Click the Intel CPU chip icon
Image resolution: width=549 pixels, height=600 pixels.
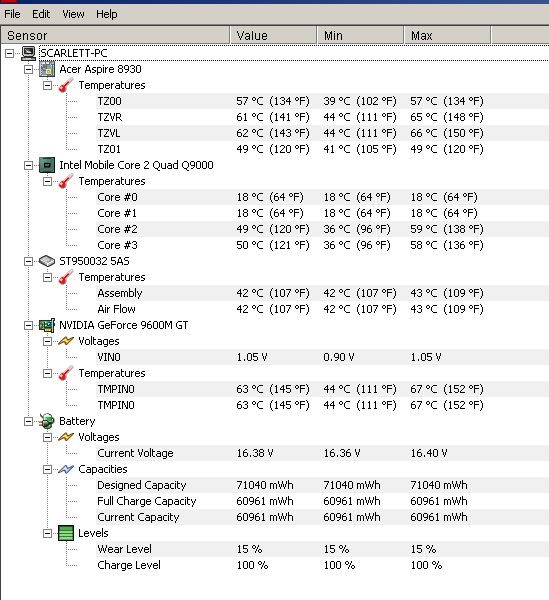pos(47,165)
